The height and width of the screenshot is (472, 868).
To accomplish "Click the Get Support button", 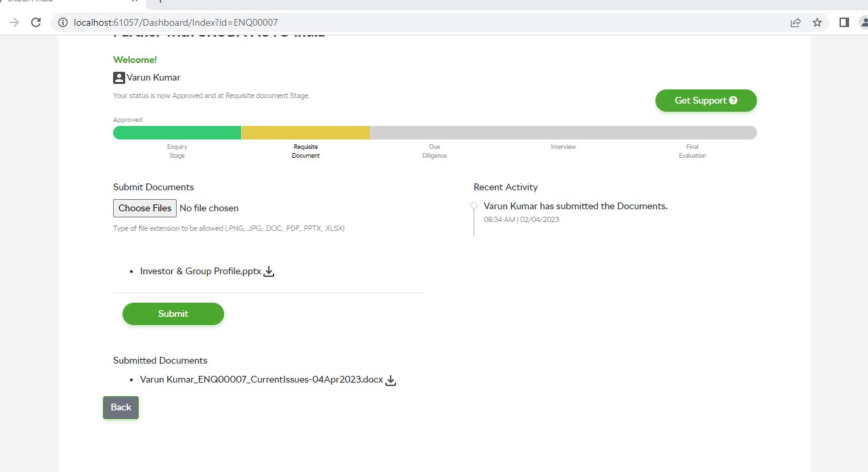I will (706, 100).
